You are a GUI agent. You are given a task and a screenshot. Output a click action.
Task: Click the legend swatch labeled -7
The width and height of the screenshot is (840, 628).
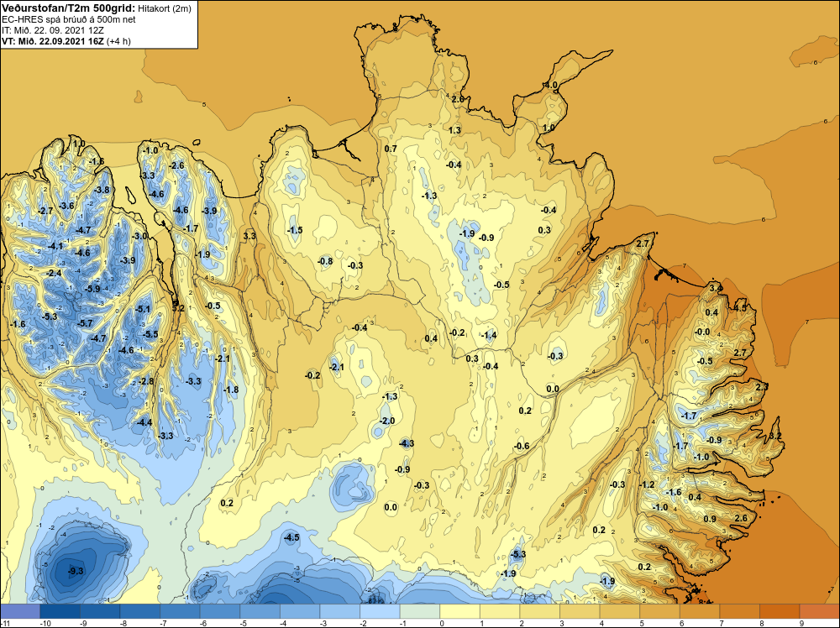coord(180,611)
